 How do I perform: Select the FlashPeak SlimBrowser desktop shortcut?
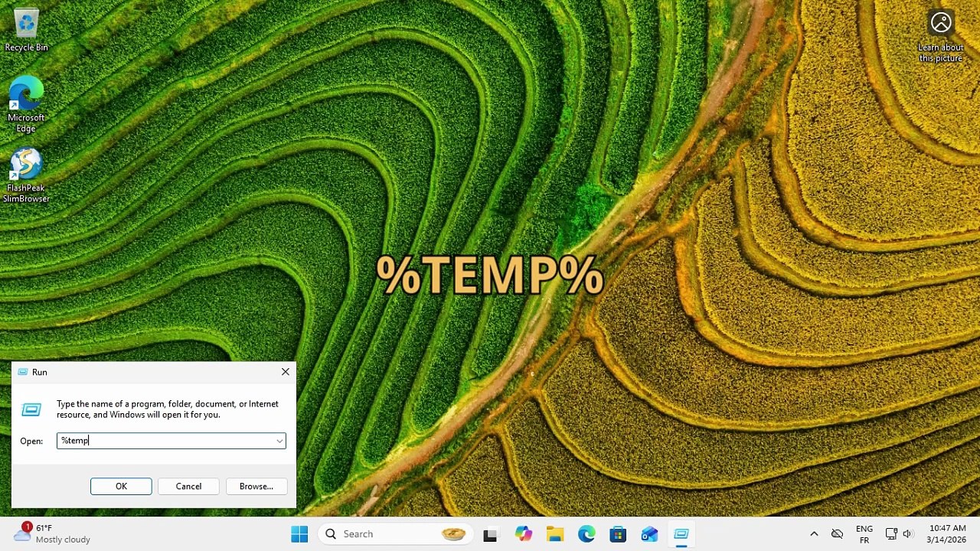click(x=26, y=175)
